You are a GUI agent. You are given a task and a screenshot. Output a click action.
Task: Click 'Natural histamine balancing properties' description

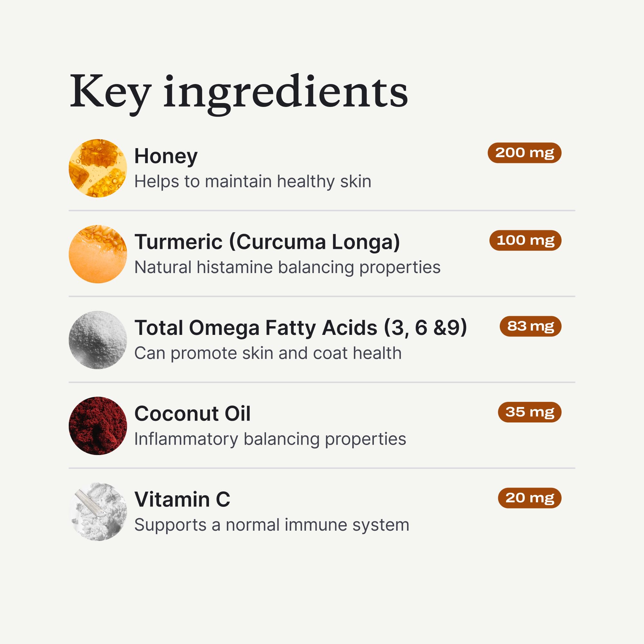point(287,267)
